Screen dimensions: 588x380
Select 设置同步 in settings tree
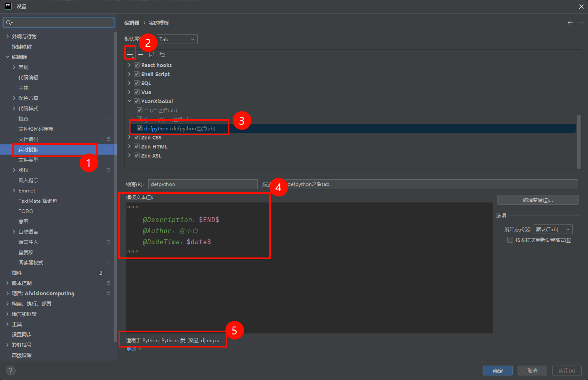[x=22, y=334]
